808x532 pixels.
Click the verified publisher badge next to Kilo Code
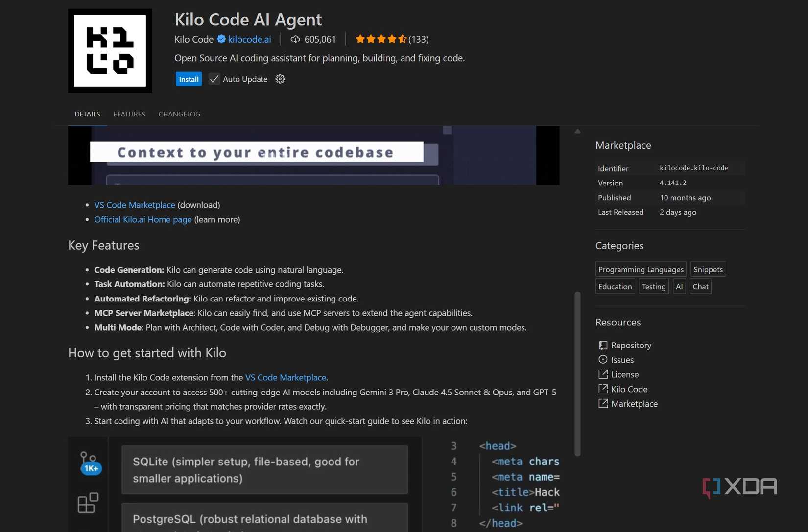coord(221,39)
